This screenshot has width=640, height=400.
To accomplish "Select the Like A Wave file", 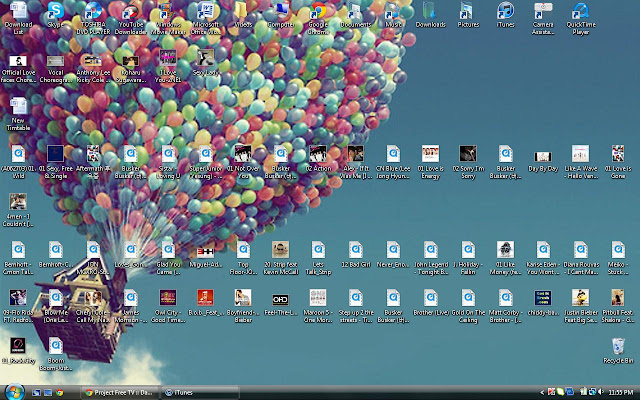I will tap(581, 162).
